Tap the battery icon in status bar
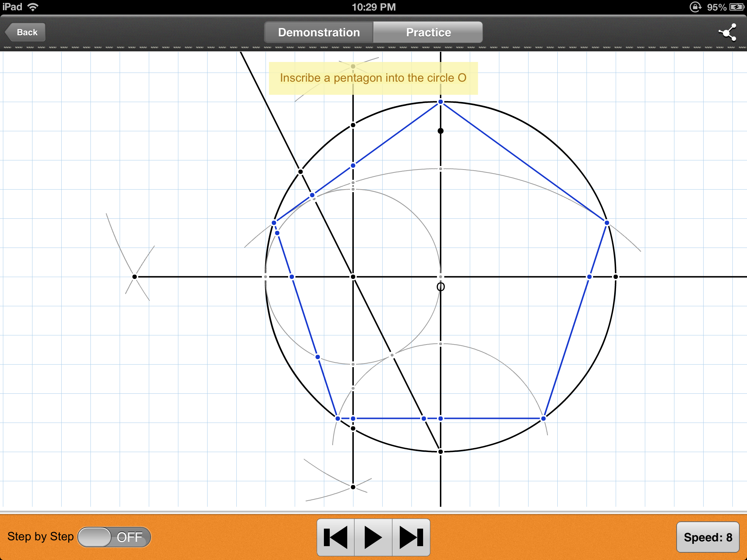This screenshot has width=747, height=560. (736, 7)
